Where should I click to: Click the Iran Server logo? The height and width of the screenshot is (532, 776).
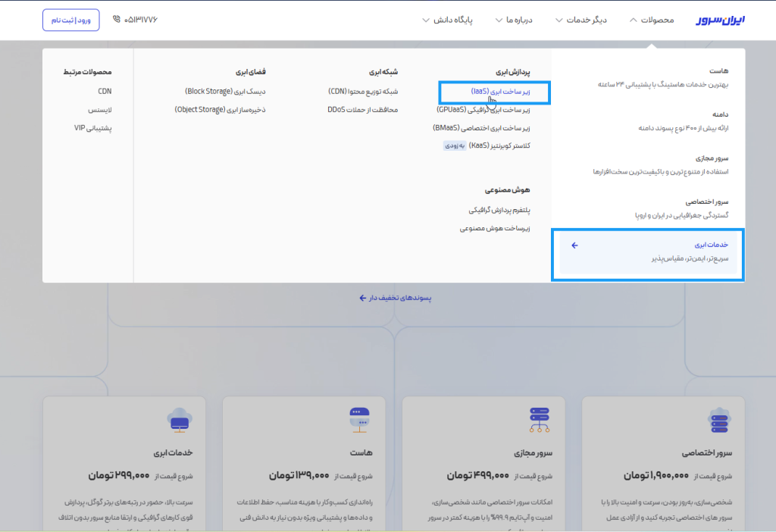pos(721,20)
